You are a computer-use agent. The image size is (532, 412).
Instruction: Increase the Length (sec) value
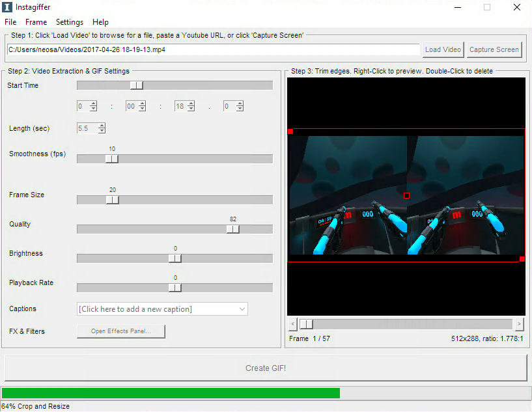(x=102, y=126)
